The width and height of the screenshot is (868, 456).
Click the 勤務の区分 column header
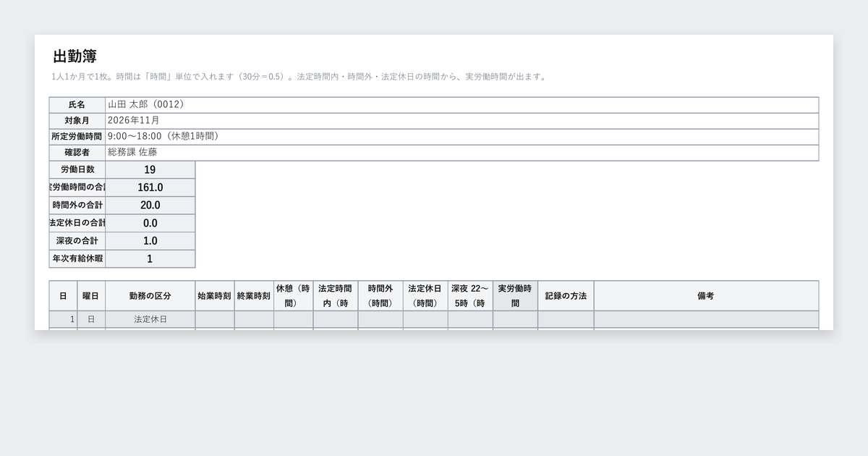pyautogui.click(x=150, y=296)
